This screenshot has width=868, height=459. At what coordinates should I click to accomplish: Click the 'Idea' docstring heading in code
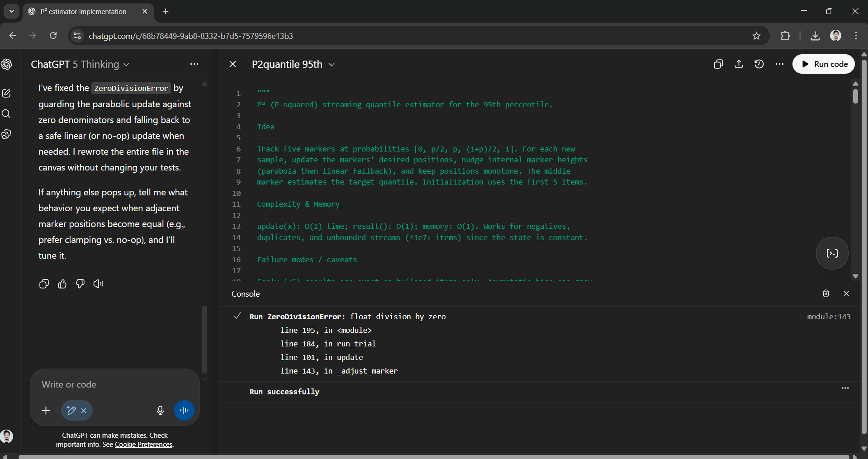(x=266, y=127)
